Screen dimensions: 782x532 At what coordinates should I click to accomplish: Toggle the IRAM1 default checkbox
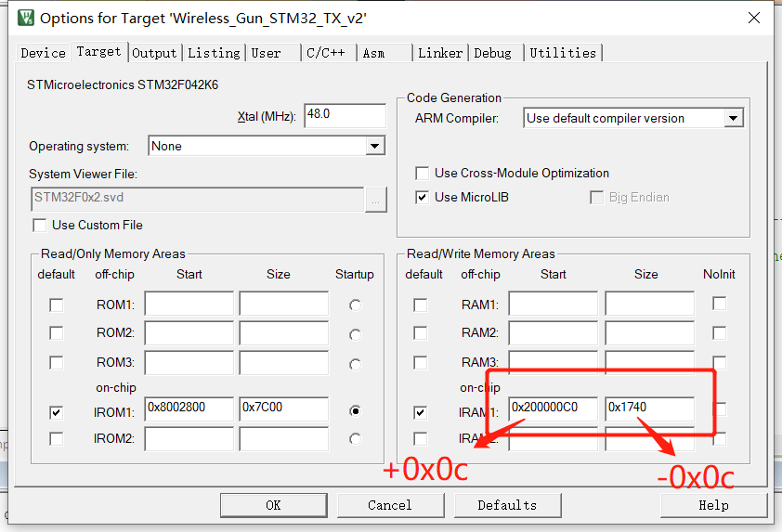tap(421, 412)
